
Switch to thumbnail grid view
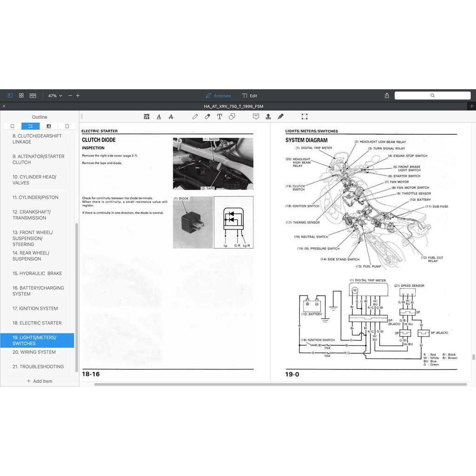pos(21,96)
